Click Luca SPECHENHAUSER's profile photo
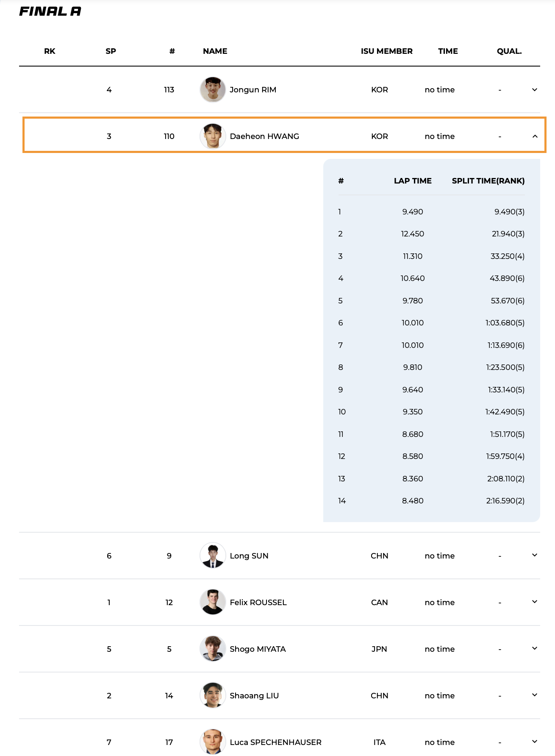The width and height of the screenshot is (555, 756). [x=213, y=742]
